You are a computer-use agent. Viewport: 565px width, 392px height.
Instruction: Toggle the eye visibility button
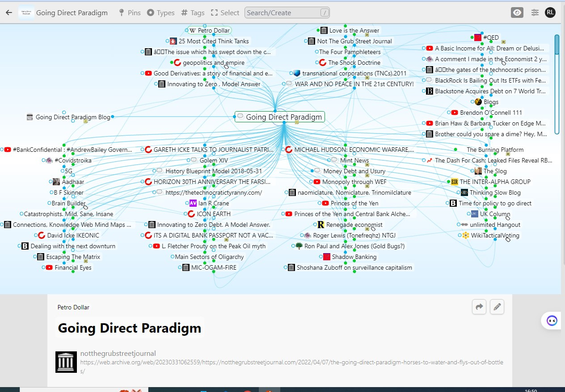(x=517, y=13)
